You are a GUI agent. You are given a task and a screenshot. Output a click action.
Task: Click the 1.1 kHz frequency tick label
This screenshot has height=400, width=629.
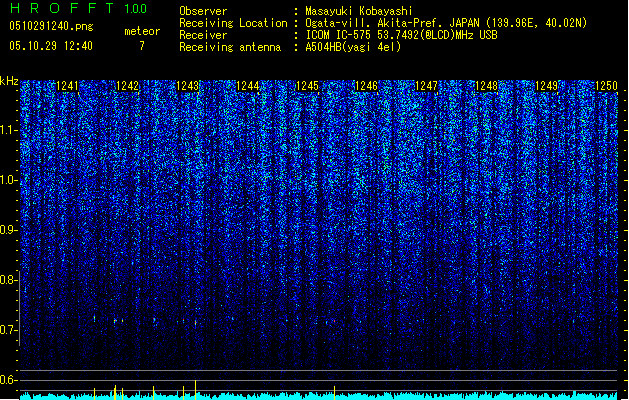[x=9, y=130]
